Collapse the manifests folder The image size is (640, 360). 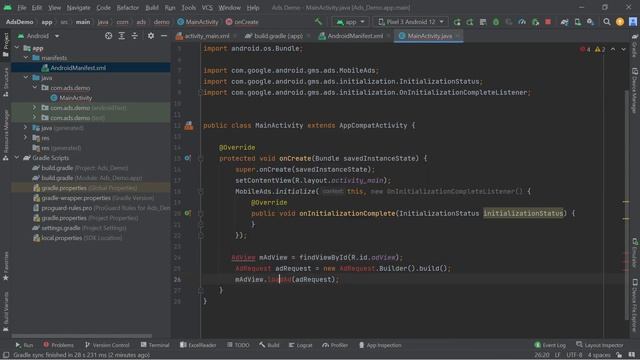point(26,58)
